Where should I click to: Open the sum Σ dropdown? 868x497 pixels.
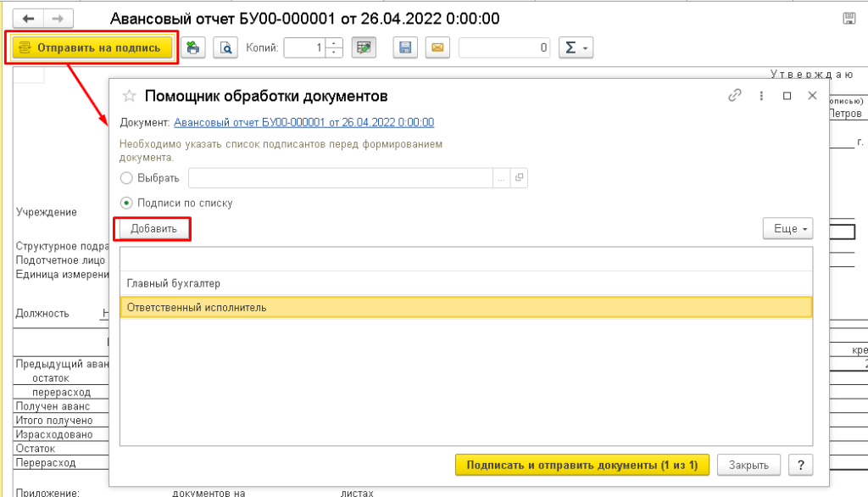click(576, 48)
